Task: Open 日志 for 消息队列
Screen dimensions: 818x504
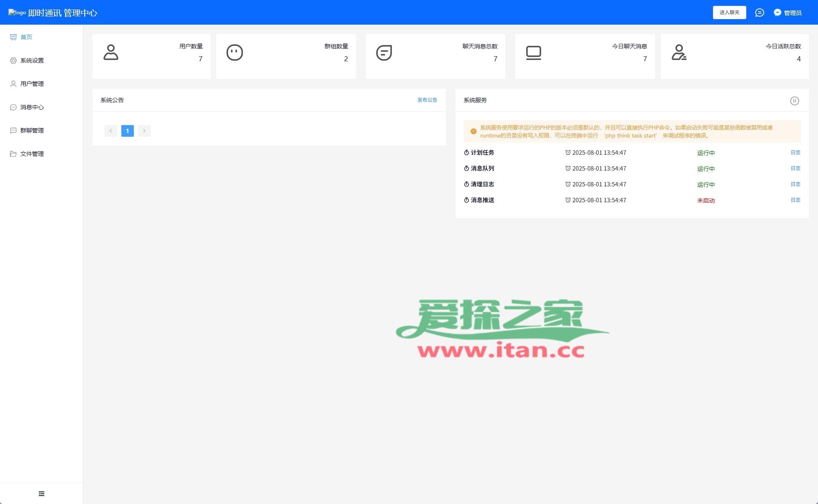Action: pyautogui.click(x=795, y=168)
